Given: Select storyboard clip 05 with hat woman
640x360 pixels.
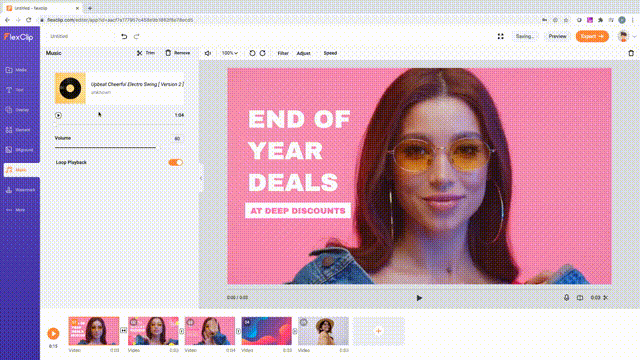Looking at the screenshot, I should (x=323, y=331).
